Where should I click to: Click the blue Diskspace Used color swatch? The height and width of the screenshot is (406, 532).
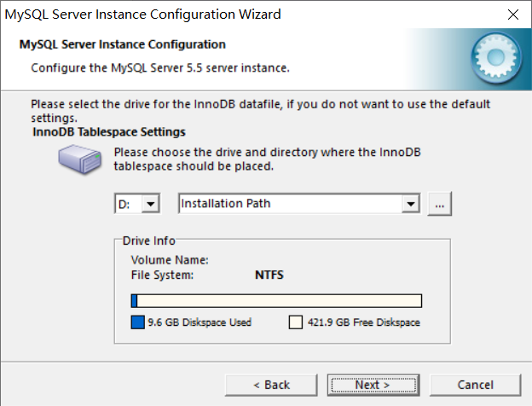coord(138,322)
